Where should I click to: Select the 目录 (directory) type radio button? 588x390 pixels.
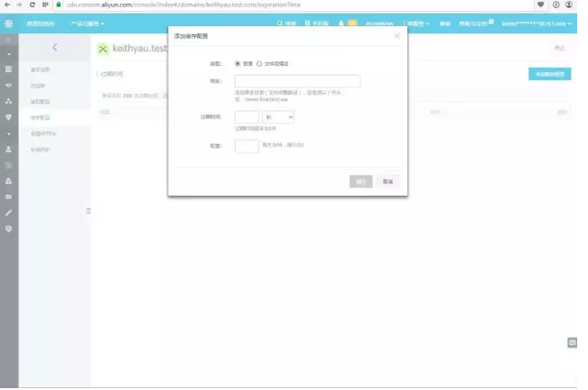tap(238, 64)
